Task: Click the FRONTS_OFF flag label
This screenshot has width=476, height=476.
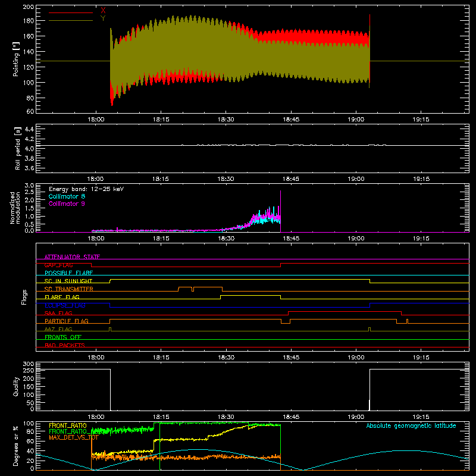Action: tap(63, 337)
